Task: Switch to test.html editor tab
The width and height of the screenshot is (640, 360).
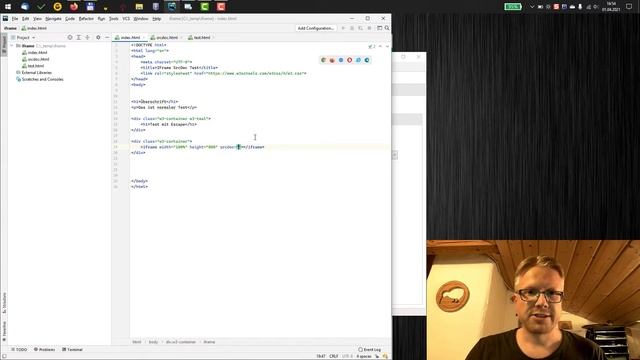Action: (x=202, y=37)
